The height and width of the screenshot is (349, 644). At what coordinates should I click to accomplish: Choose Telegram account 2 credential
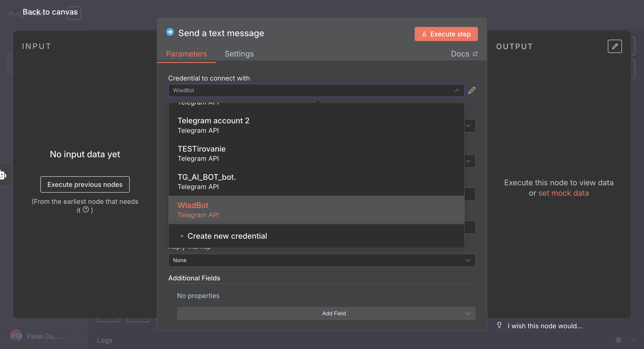click(213, 125)
